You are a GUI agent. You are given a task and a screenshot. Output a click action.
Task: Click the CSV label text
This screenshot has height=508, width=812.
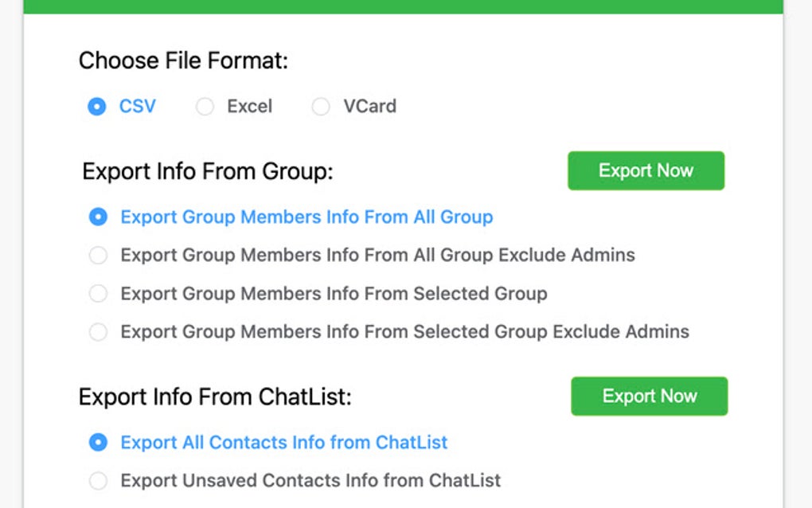pyautogui.click(x=135, y=106)
